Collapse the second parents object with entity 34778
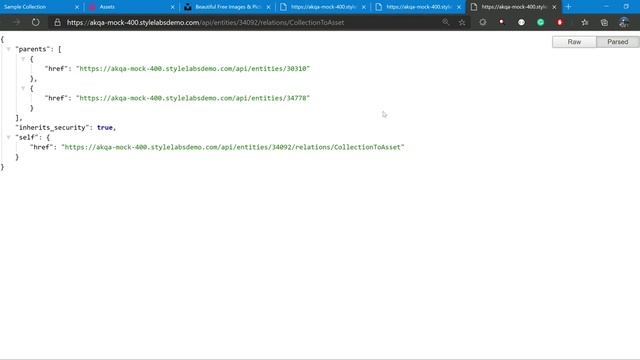Image resolution: width=640 pixels, height=360 pixels. [x=23, y=88]
